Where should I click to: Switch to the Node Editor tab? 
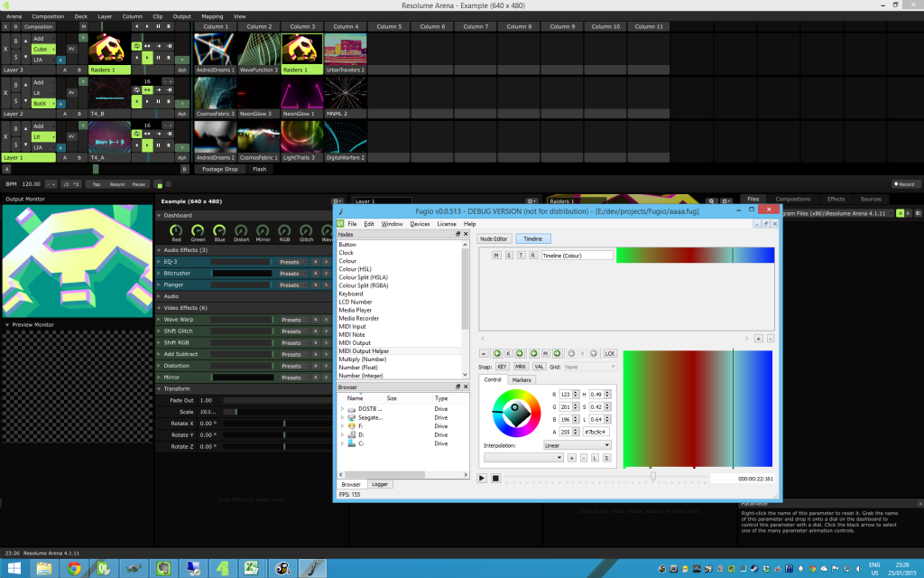pos(494,238)
